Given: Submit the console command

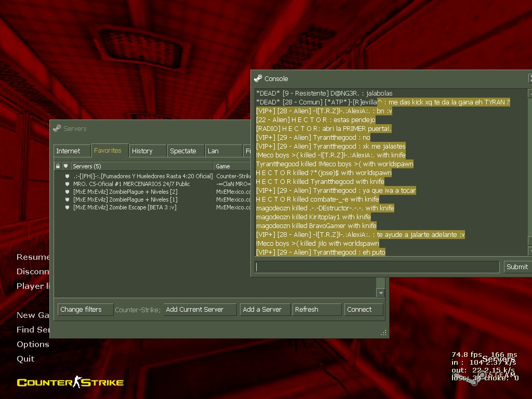Looking at the screenshot, I should pos(517,267).
